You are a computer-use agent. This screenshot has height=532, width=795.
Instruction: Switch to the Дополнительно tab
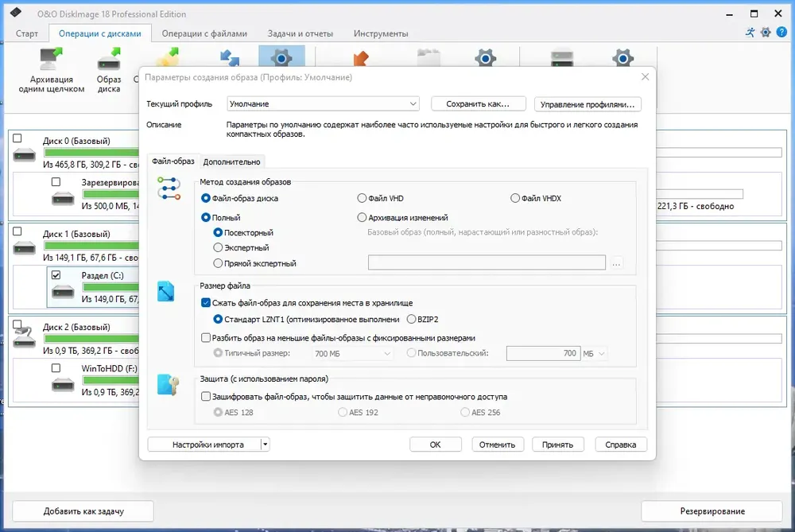pyautogui.click(x=231, y=161)
